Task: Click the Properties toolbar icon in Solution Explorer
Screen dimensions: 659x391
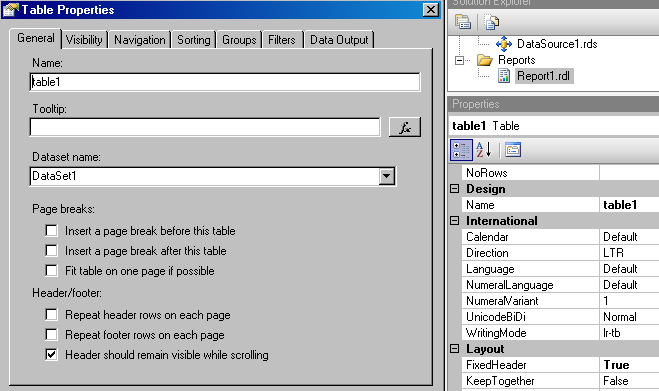Action: pyautogui.click(x=463, y=22)
